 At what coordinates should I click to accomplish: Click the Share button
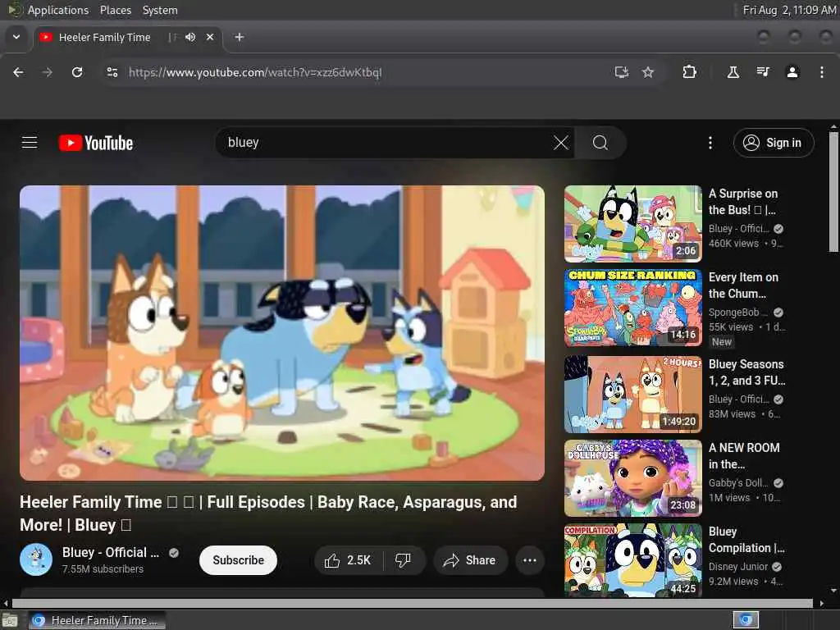tap(470, 560)
